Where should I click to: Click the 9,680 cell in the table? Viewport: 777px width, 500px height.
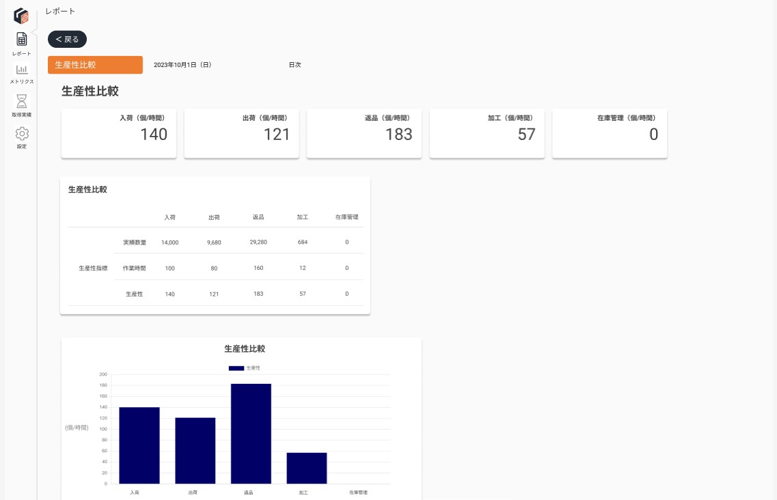[214, 242]
